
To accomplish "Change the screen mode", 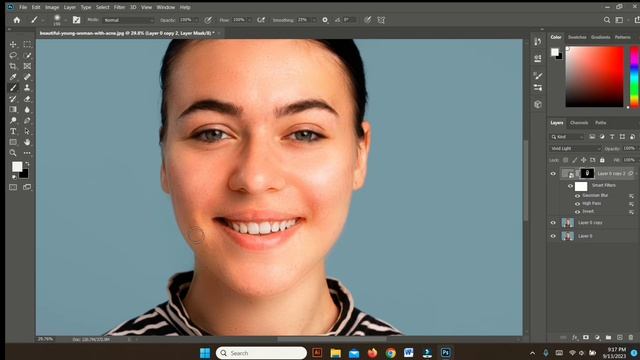I will tap(27, 187).
